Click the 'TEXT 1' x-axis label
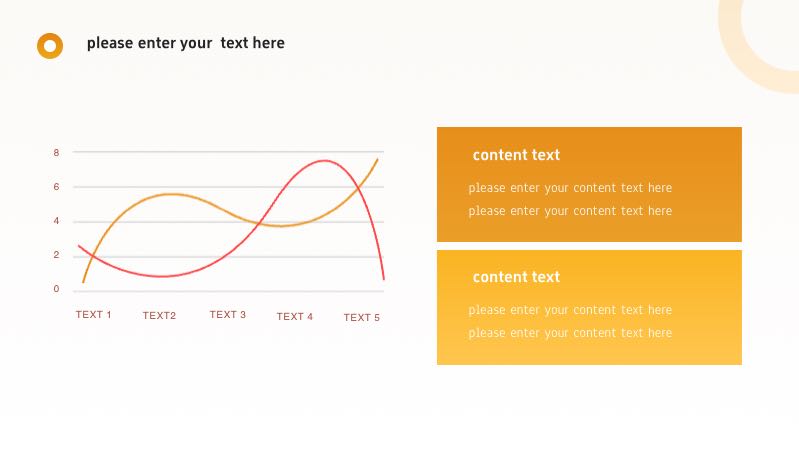This screenshot has height=450, width=799. coord(93,315)
